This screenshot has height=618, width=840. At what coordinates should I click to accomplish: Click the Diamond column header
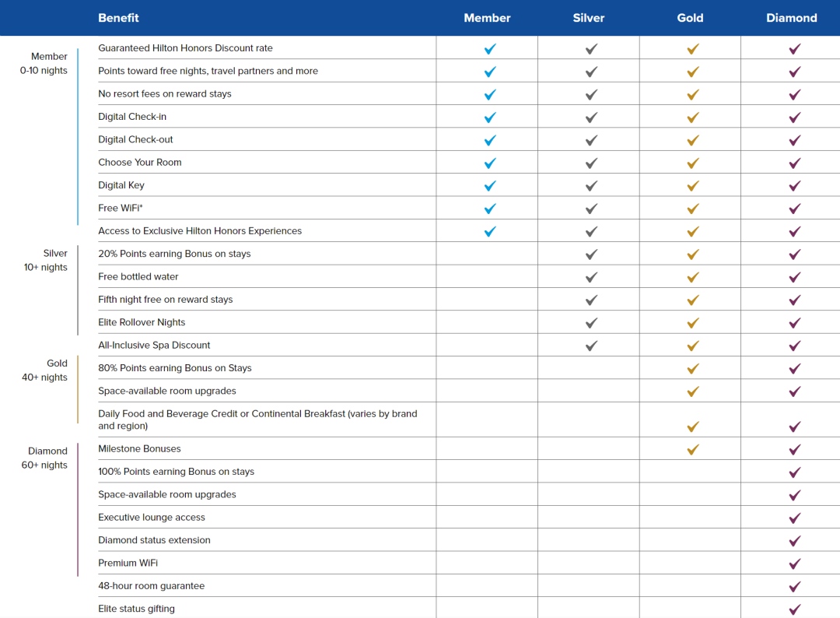792,18
